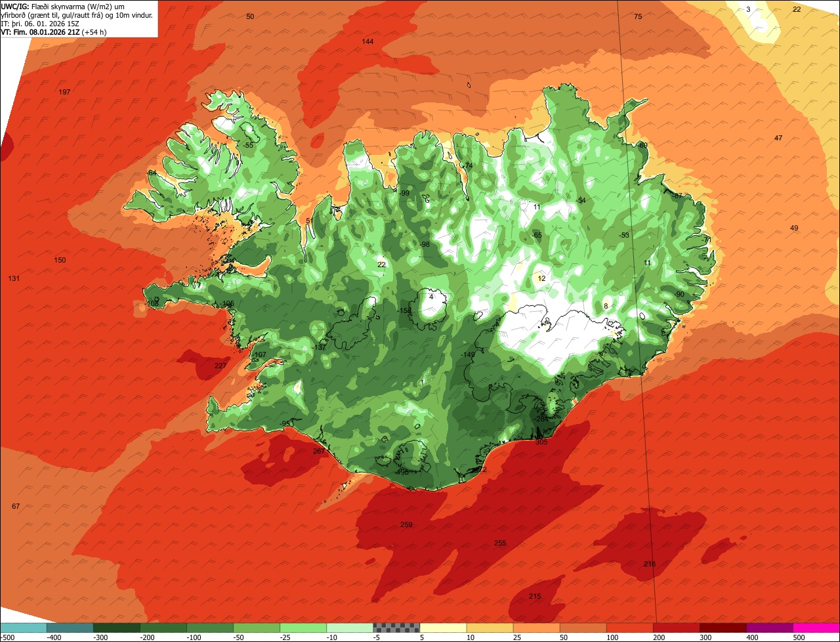Click the '-25' legend label

[285, 637]
